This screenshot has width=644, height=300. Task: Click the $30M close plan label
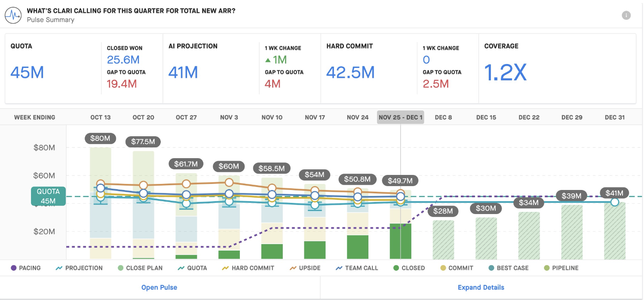[x=486, y=208]
